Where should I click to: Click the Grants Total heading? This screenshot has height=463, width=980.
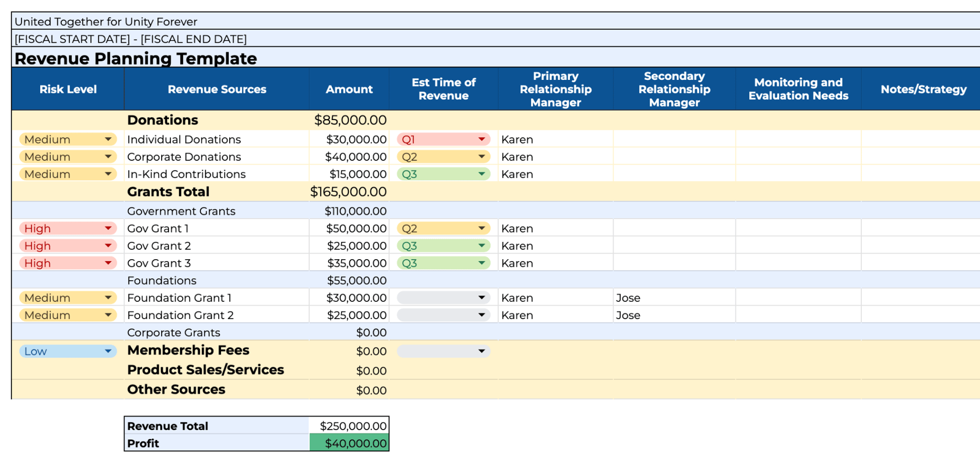168,192
